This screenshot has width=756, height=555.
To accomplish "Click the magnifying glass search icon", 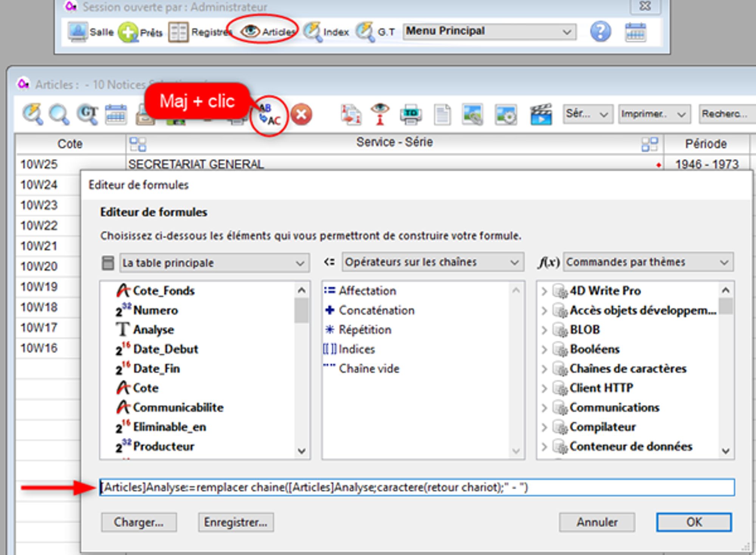I will click(x=59, y=114).
